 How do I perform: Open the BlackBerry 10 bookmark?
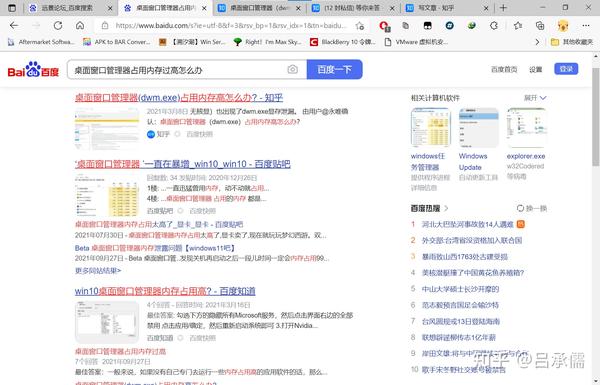342,42
